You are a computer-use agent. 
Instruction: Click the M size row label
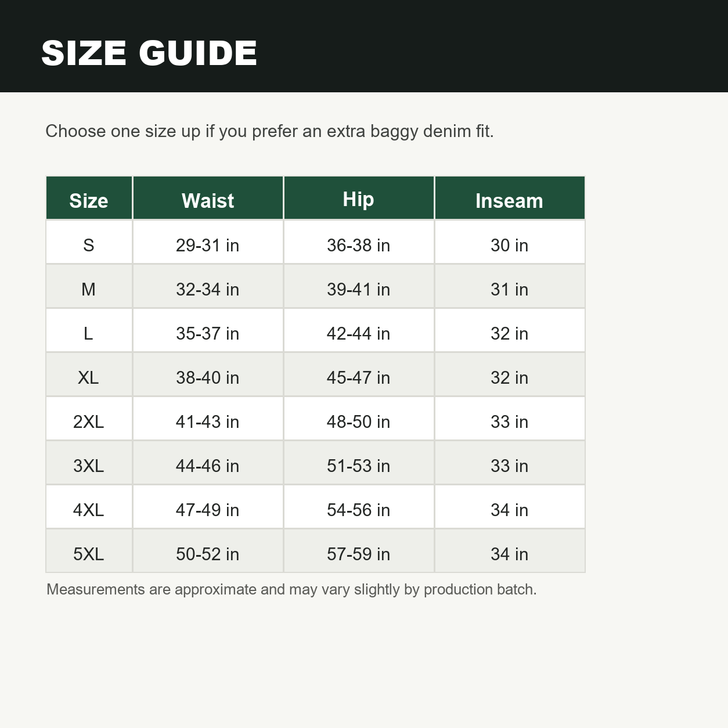point(89,289)
